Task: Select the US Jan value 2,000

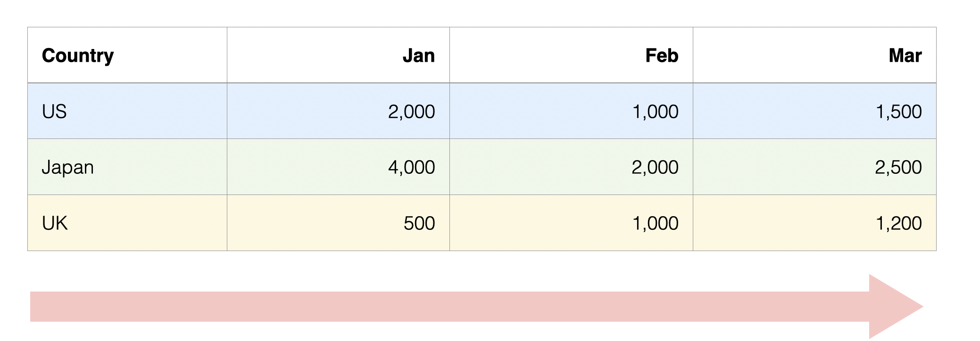Action: click(411, 112)
